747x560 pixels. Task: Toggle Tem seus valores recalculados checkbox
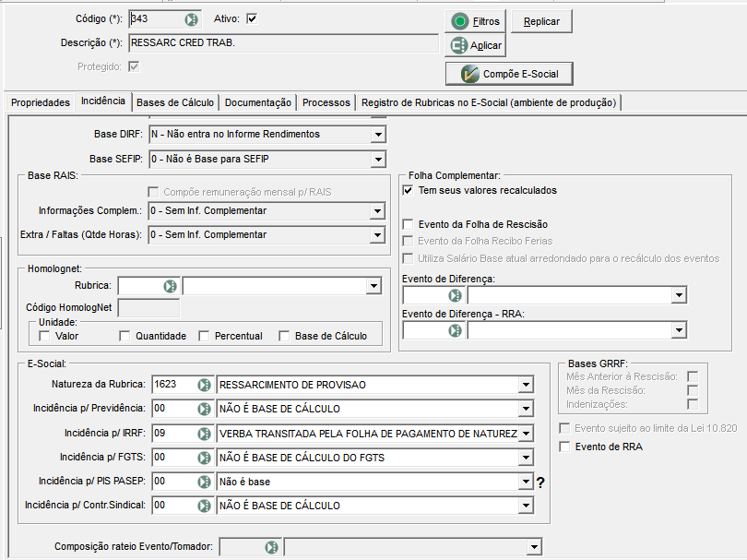(408, 191)
